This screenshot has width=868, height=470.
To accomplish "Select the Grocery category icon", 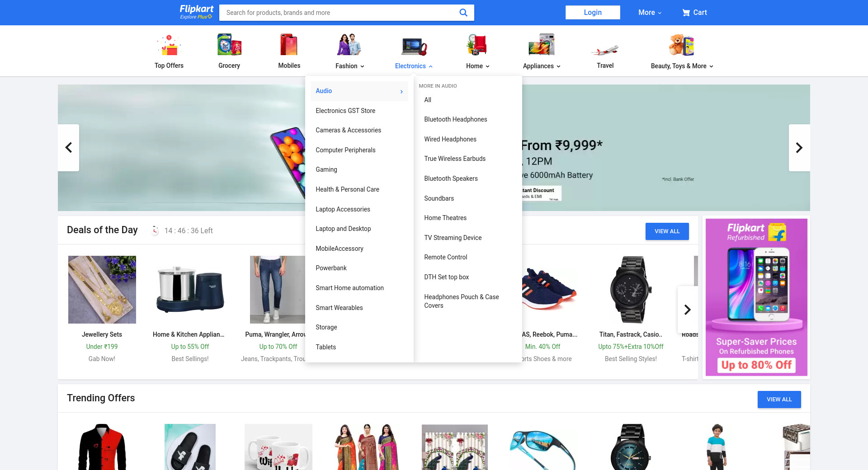I will (x=229, y=45).
